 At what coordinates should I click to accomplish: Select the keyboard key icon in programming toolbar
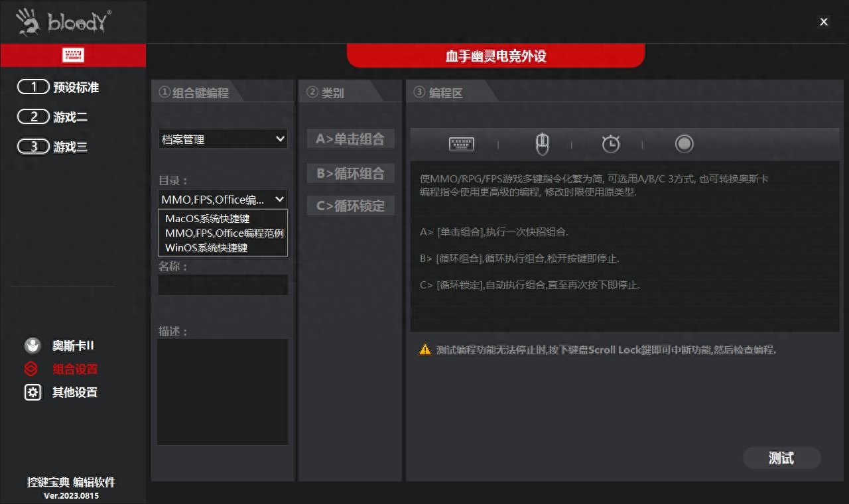point(462,144)
